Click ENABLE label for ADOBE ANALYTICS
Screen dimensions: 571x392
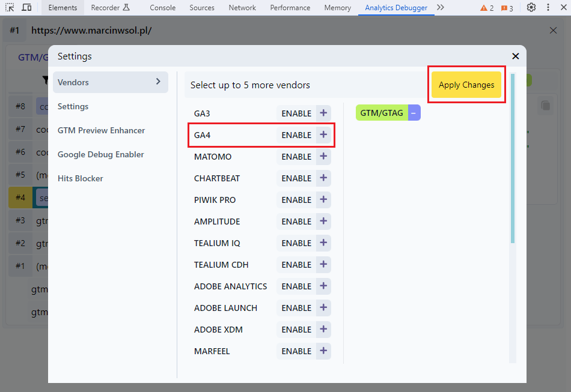point(296,286)
